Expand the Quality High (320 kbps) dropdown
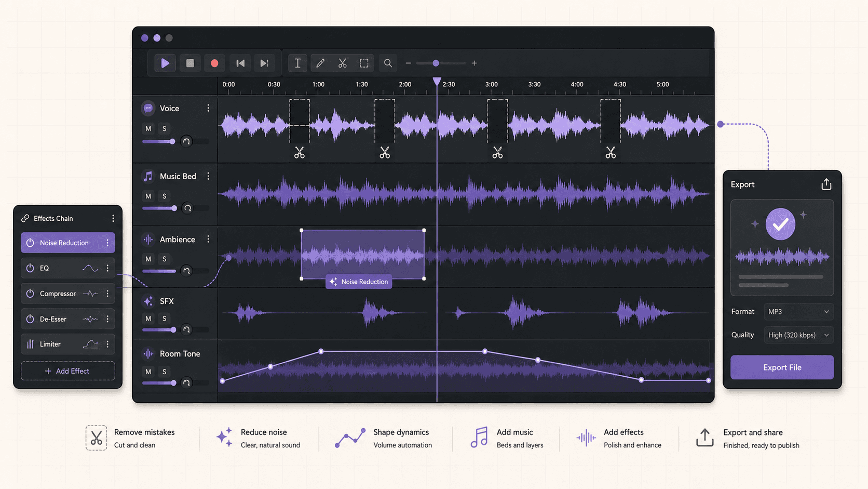This screenshot has height=489, width=868. pyautogui.click(x=798, y=335)
